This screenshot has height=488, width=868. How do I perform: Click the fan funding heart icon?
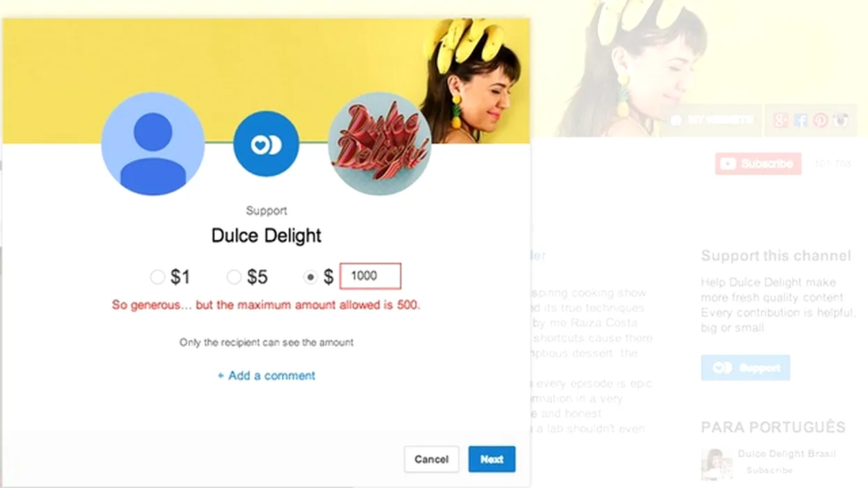click(266, 144)
